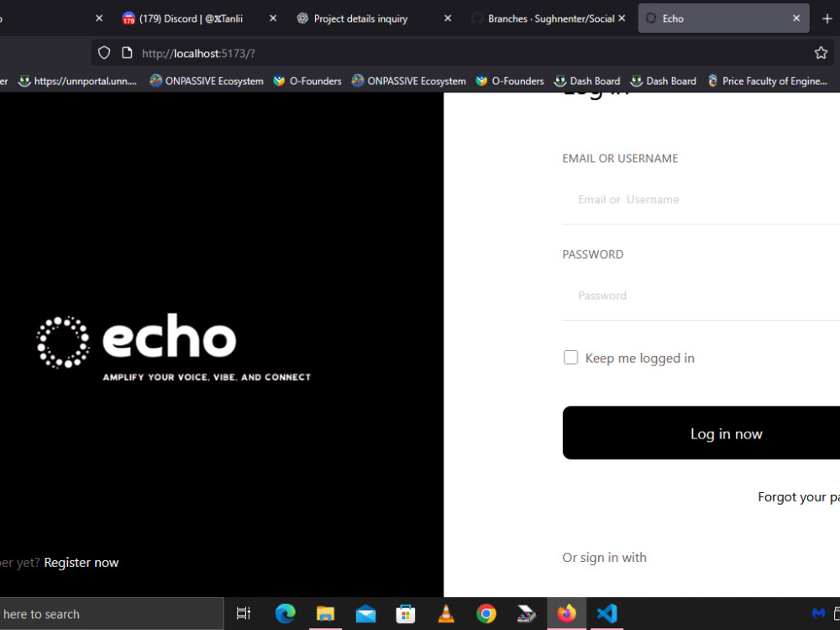Switch to Firefox in taskbar
840x630 pixels.
pyautogui.click(x=566, y=613)
